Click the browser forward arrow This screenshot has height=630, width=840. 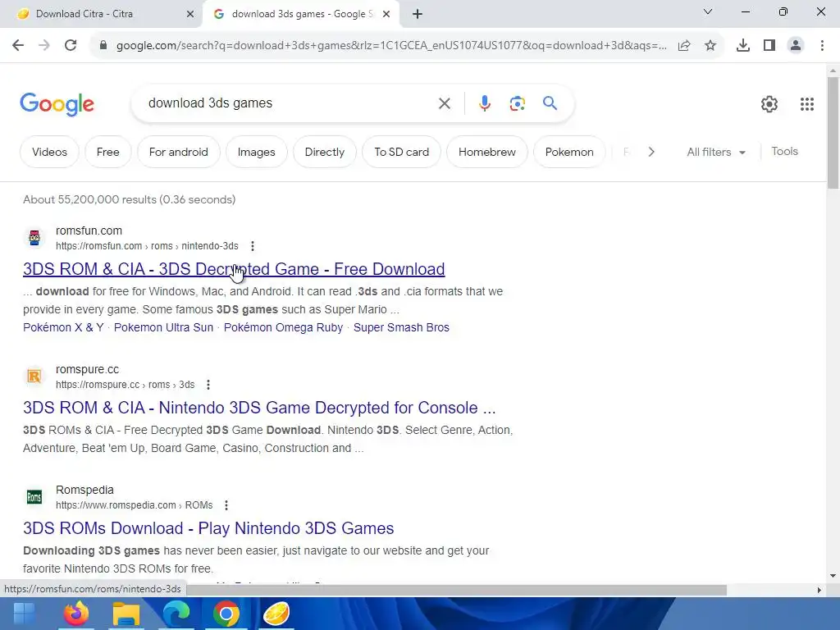pos(44,46)
